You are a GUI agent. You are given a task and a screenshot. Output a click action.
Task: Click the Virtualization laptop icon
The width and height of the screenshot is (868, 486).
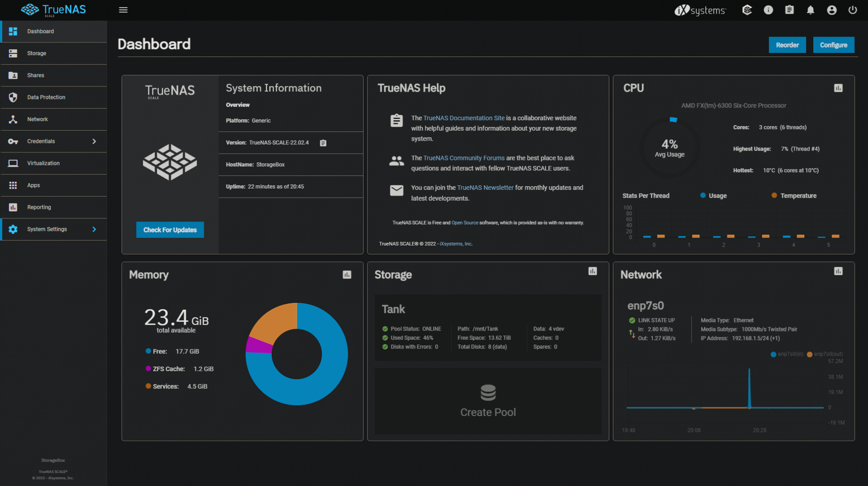click(x=13, y=163)
